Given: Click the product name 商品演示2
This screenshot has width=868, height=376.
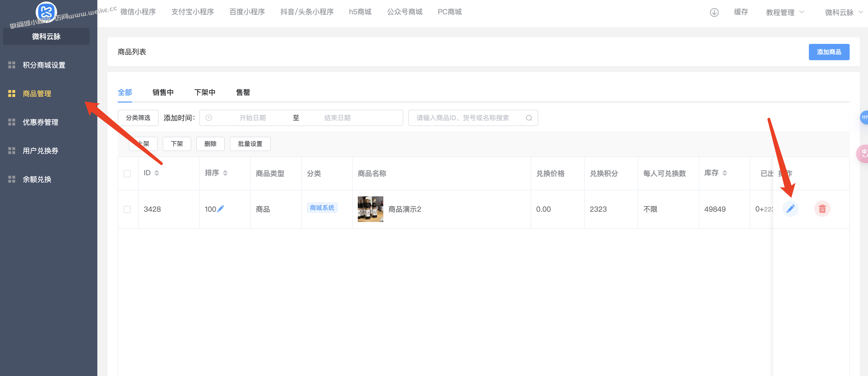Looking at the screenshot, I should (404, 209).
